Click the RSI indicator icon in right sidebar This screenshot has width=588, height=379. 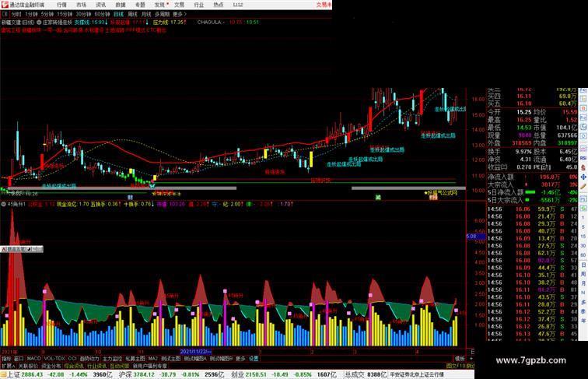tap(583, 158)
